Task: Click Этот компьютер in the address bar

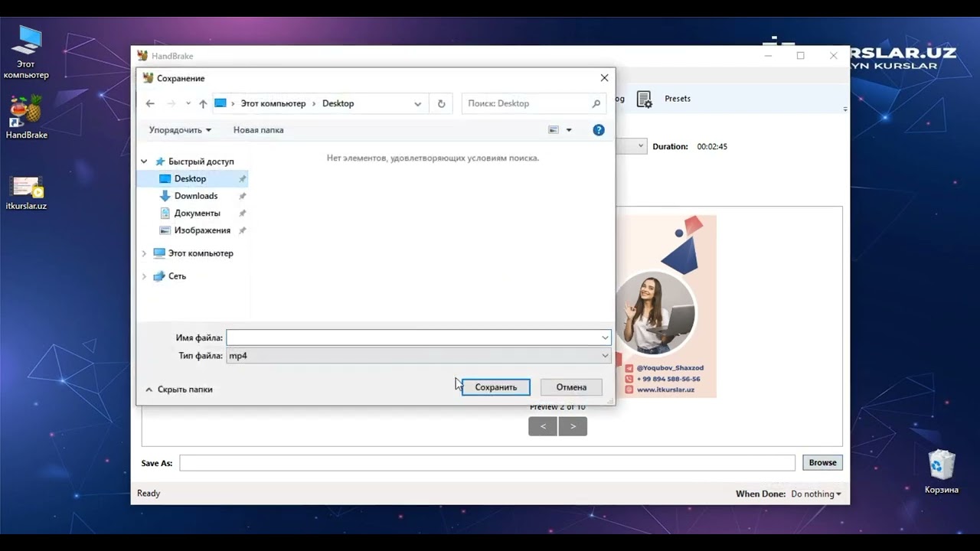Action: tap(273, 103)
